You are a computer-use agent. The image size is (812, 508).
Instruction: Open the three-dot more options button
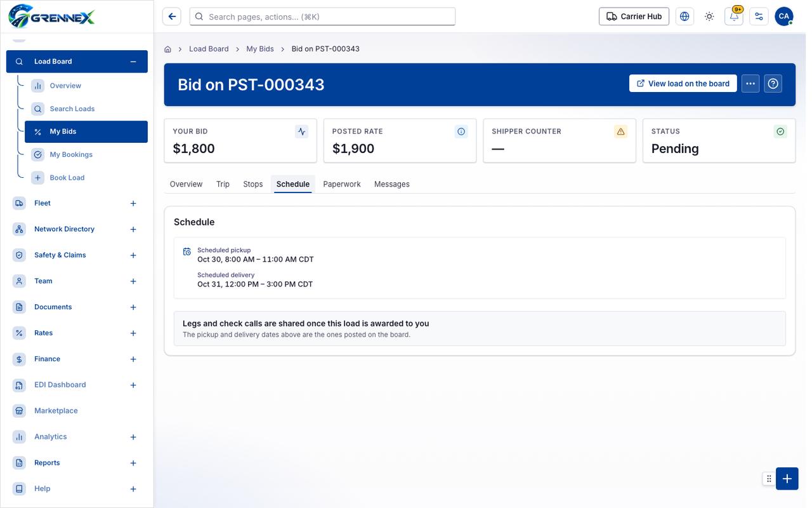coord(750,84)
